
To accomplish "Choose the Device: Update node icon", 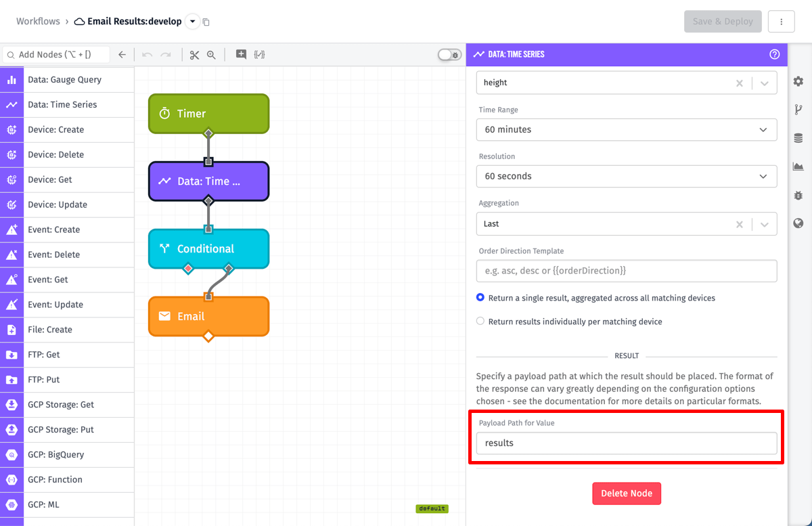I will [x=12, y=205].
